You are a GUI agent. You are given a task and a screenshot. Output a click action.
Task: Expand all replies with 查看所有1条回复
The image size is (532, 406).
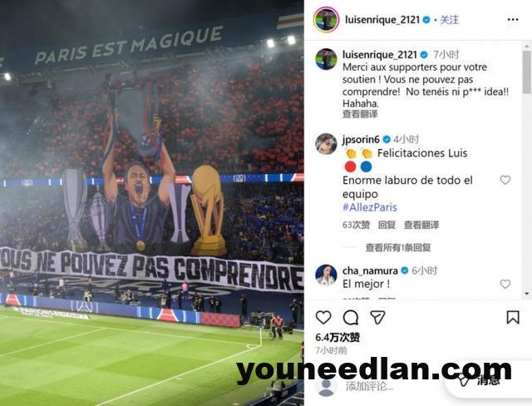click(398, 247)
